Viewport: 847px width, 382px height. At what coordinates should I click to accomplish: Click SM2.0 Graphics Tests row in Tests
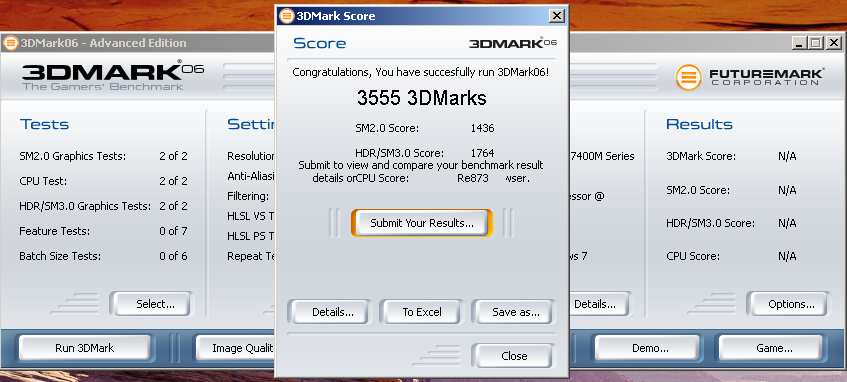click(103, 156)
